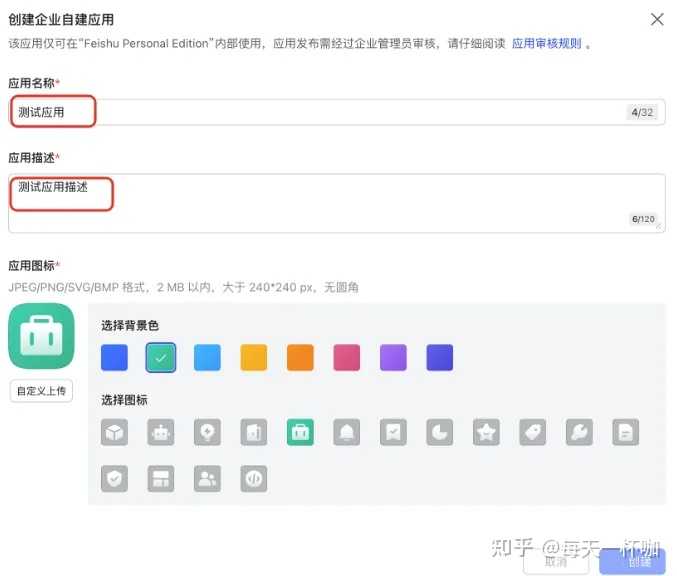Choose the people group app icon
The image size is (677, 576).
tap(207, 478)
